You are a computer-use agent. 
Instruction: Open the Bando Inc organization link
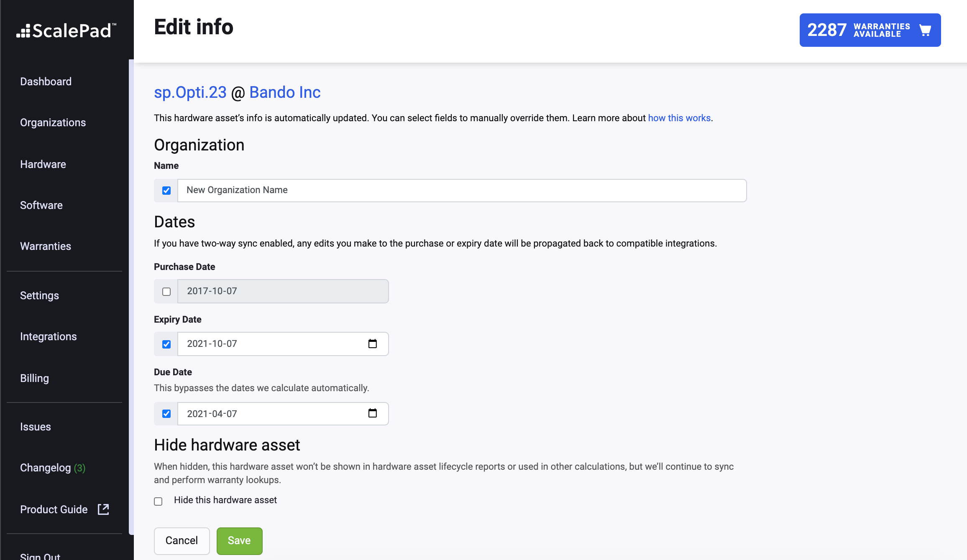tap(285, 92)
